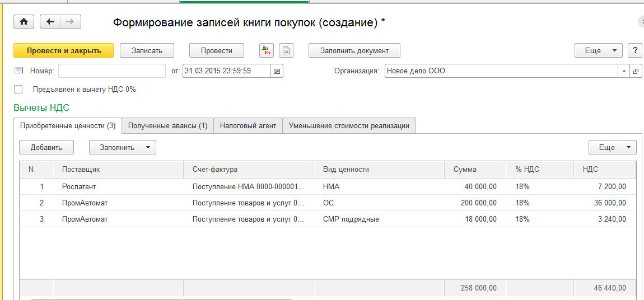Image resolution: width=644 pixels, height=300 pixels.
Task: Open the calendar date picker icon
Action: pyautogui.click(x=277, y=71)
